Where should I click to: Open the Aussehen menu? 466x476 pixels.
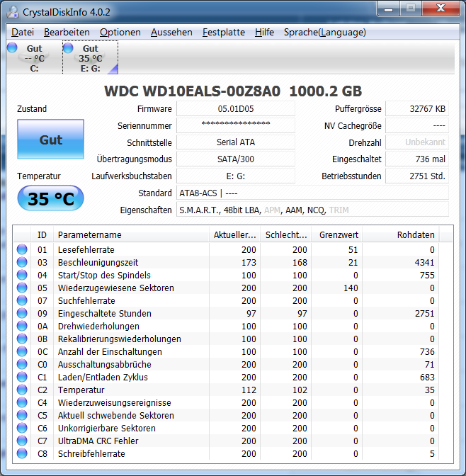[171, 32]
